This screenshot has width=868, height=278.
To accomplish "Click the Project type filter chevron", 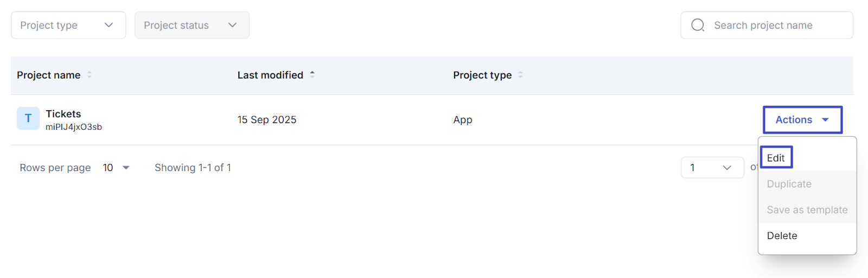I will (109, 25).
